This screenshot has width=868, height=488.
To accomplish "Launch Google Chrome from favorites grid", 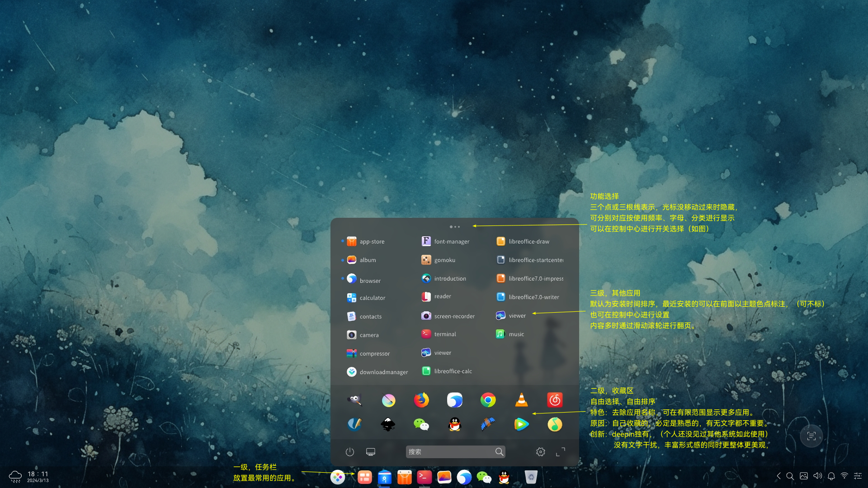I will (x=488, y=400).
